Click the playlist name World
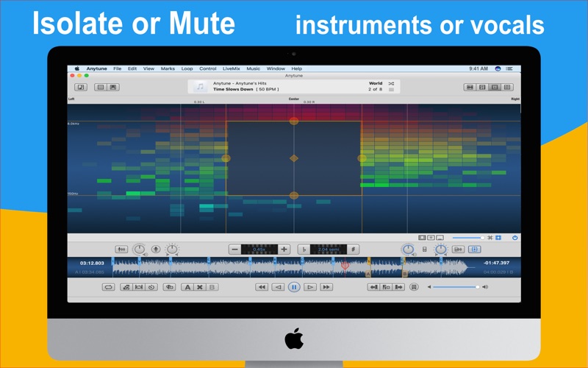Screen dimensions: 588x368 tap(376, 83)
